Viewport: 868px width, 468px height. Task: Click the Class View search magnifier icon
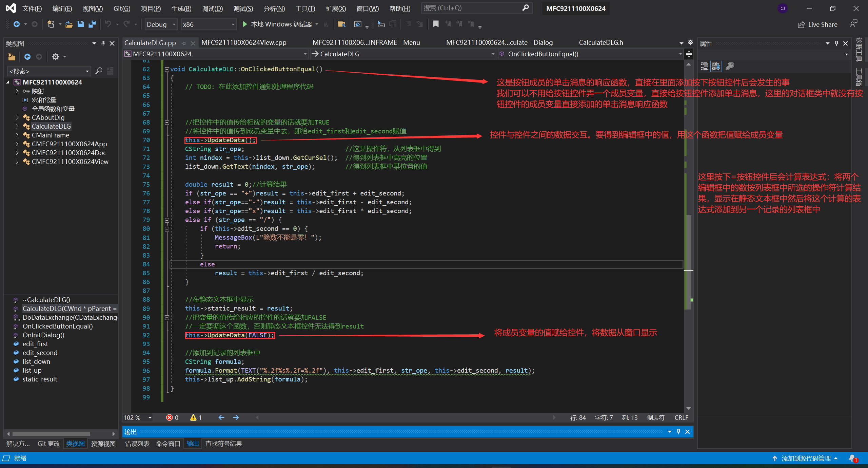(x=99, y=71)
